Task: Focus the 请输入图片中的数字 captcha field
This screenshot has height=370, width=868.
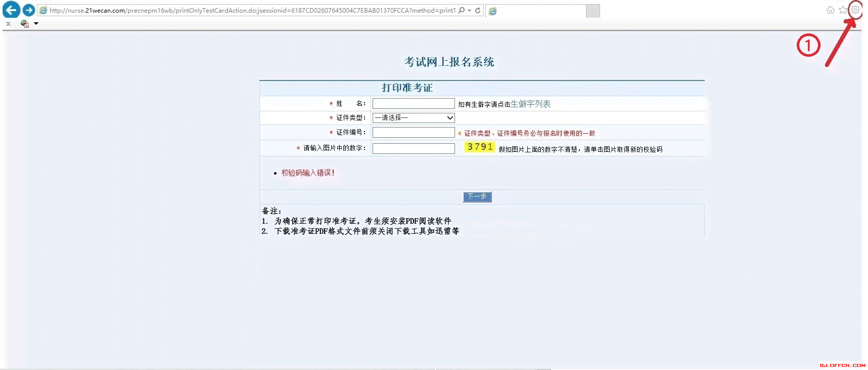Action: (414, 148)
